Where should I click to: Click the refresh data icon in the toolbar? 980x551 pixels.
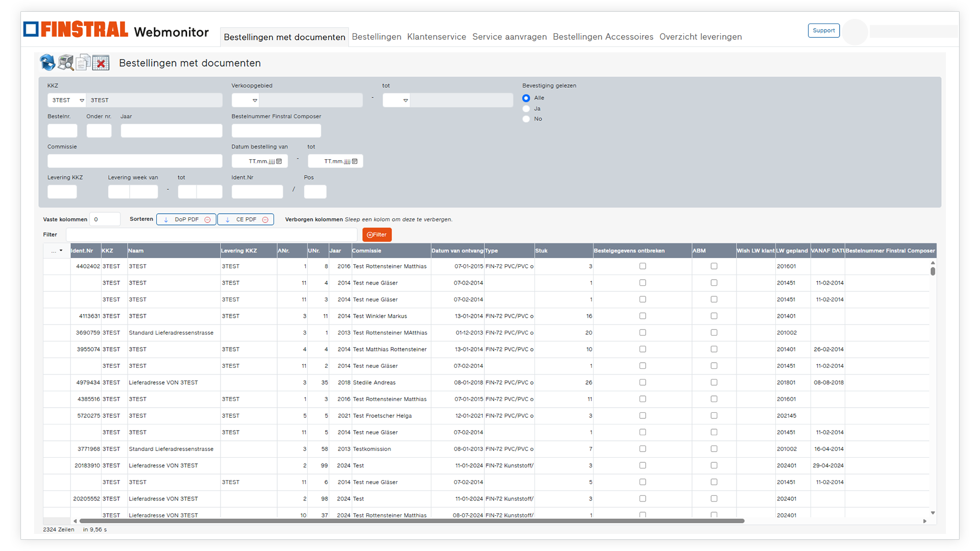(47, 63)
